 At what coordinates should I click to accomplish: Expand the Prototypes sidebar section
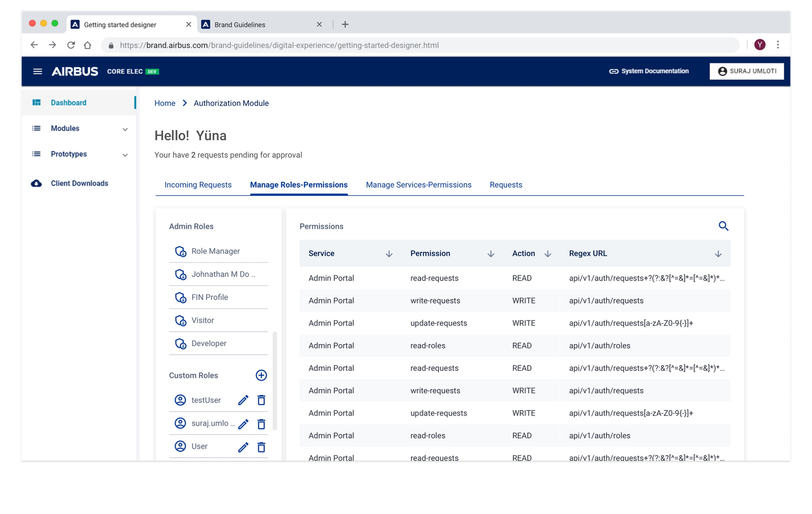[125, 155]
